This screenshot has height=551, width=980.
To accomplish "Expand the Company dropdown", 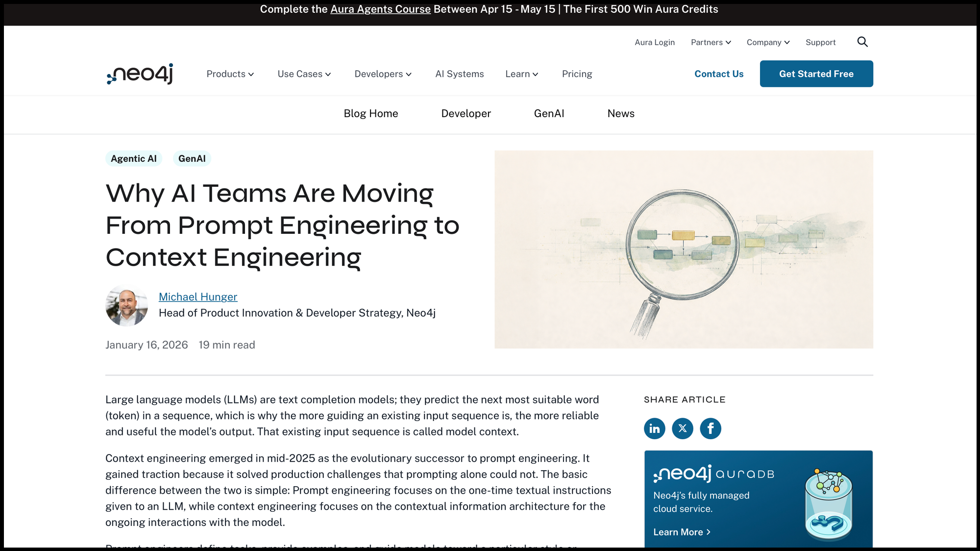I will pos(768,43).
